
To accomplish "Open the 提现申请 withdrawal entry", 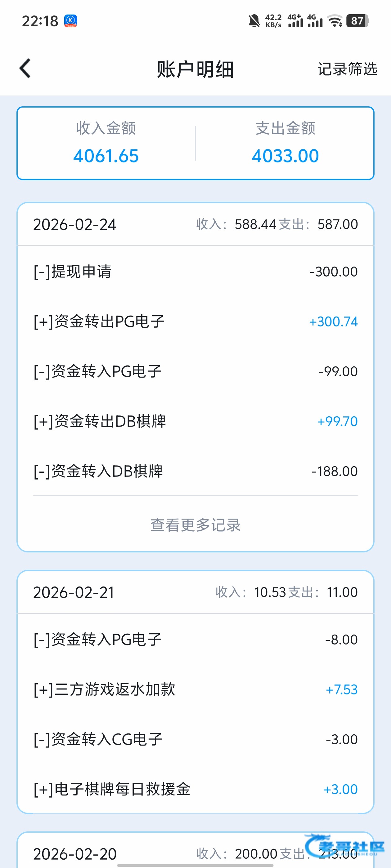I will [x=195, y=272].
